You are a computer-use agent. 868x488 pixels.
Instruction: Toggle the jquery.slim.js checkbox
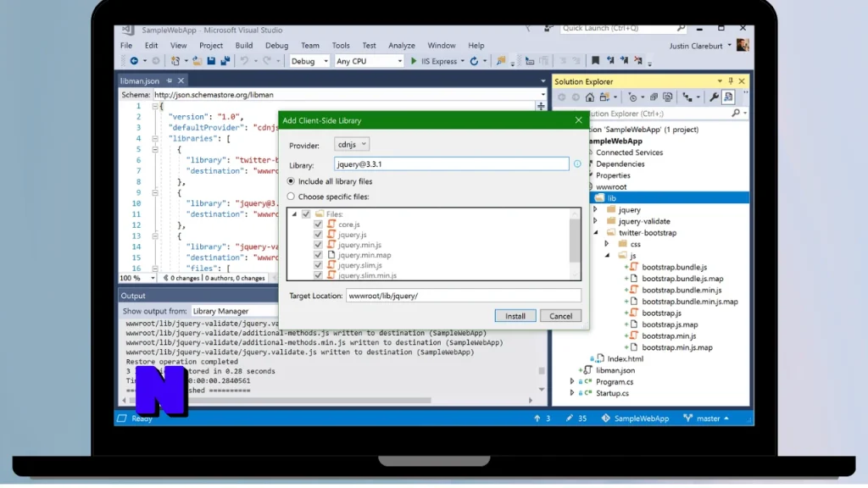(318, 265)
